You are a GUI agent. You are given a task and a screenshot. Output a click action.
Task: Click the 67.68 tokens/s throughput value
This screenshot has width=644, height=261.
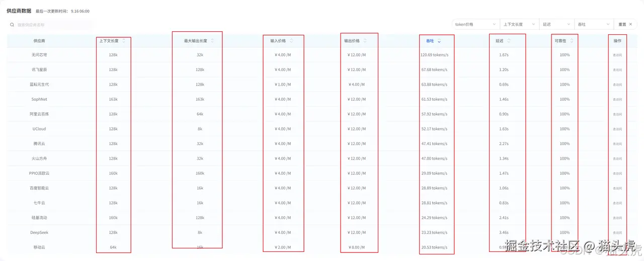(434, 70)
